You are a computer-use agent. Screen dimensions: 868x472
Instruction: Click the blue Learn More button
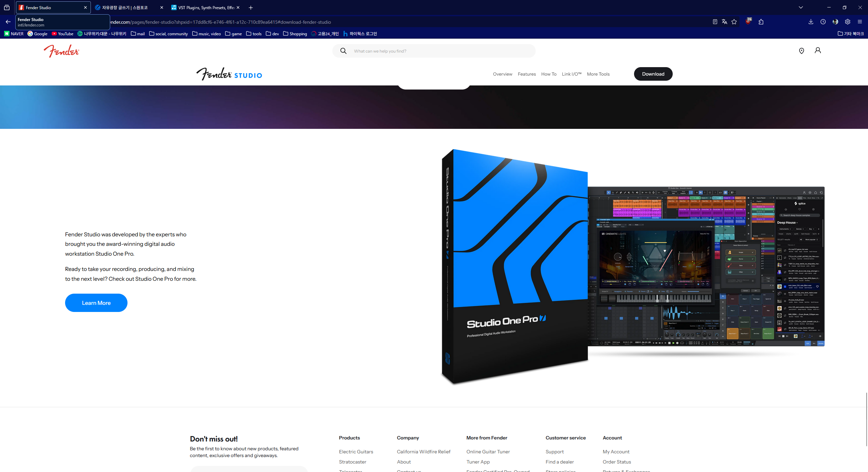pyautogui.click(x=96, y=303)
